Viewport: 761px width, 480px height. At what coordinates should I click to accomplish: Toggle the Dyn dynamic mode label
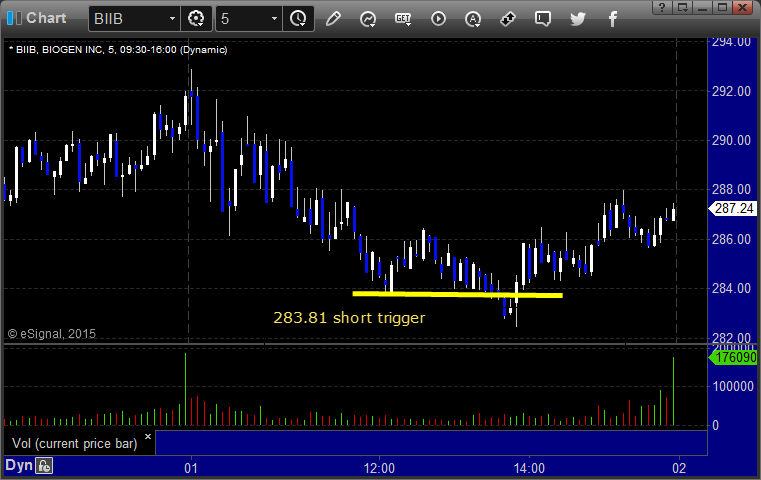tap(19, 465)
